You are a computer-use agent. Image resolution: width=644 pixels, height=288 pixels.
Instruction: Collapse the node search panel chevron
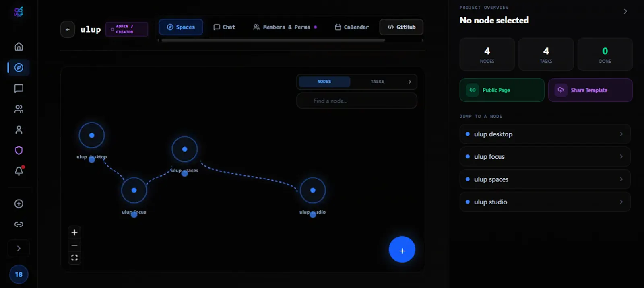[x=410, y=82]
